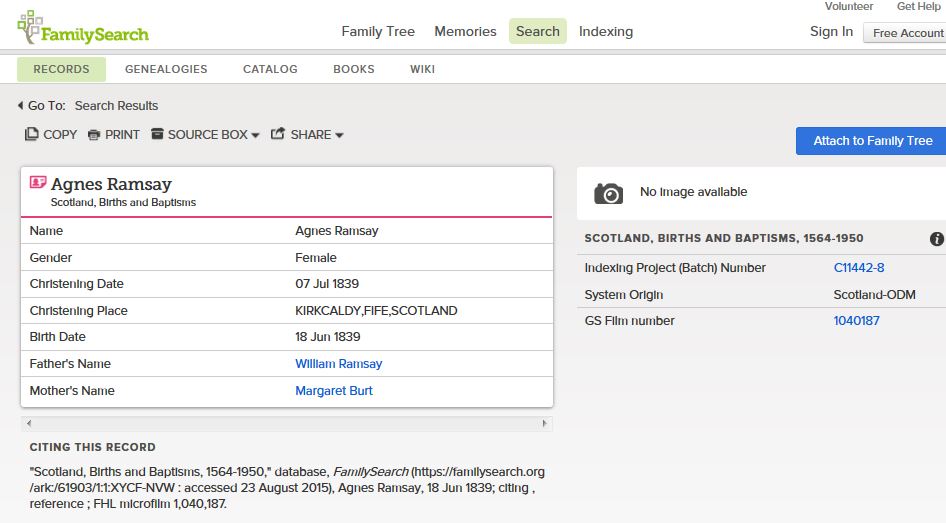The height and width of the screenshot is (523, 946).
Task: Click the Share icon
Action: point(278,134)
